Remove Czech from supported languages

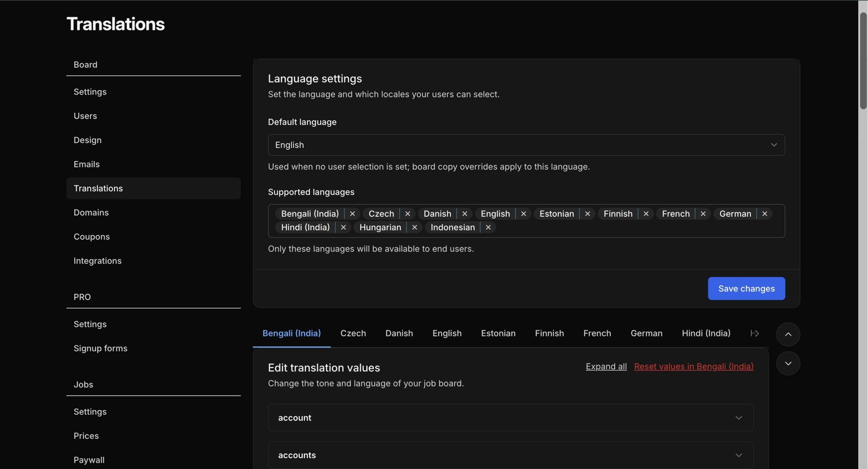click(x=407, y=214)
